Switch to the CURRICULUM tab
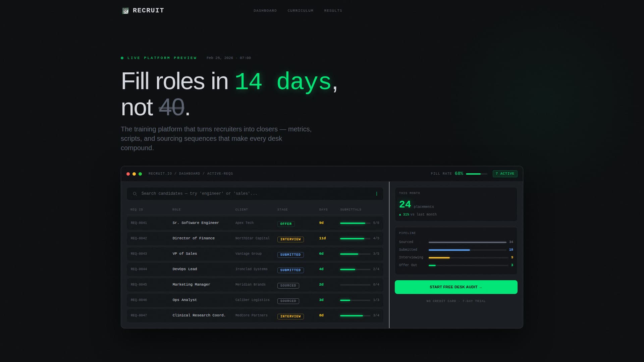The height and width of the screenshot is (362, 644). tap(300, 10)
